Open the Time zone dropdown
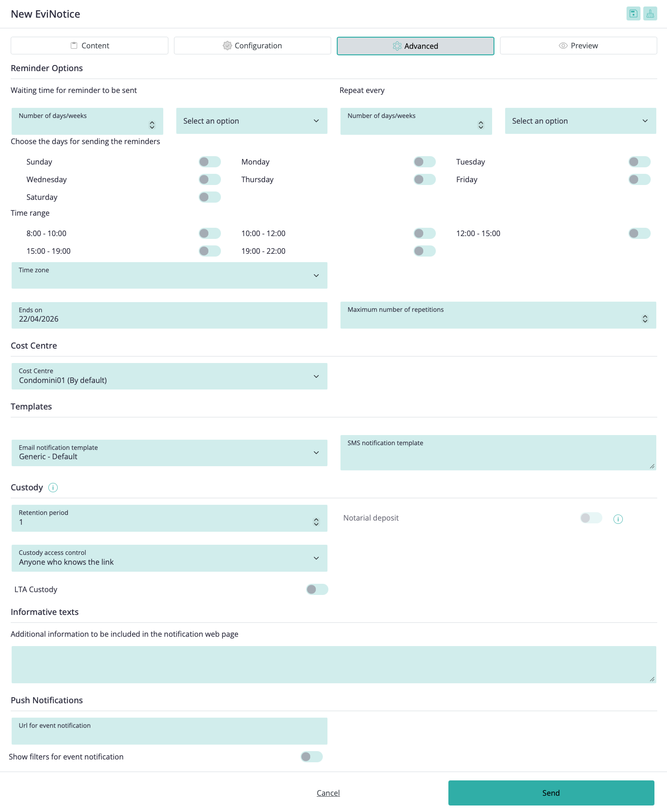Image resolution: width=667 pixels, height=812 pixels. tap(169, 275)
